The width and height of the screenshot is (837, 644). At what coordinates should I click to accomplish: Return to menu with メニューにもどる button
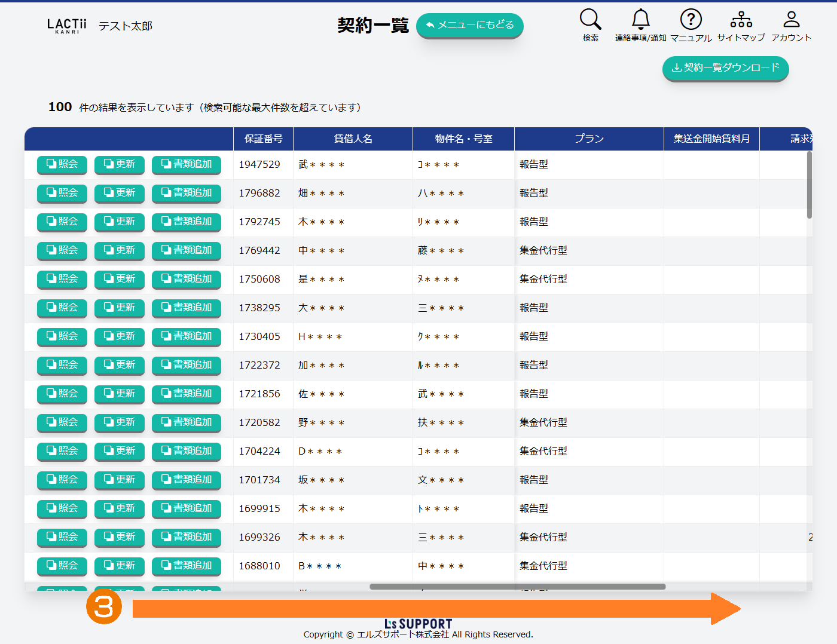click(x=469, y=25)
